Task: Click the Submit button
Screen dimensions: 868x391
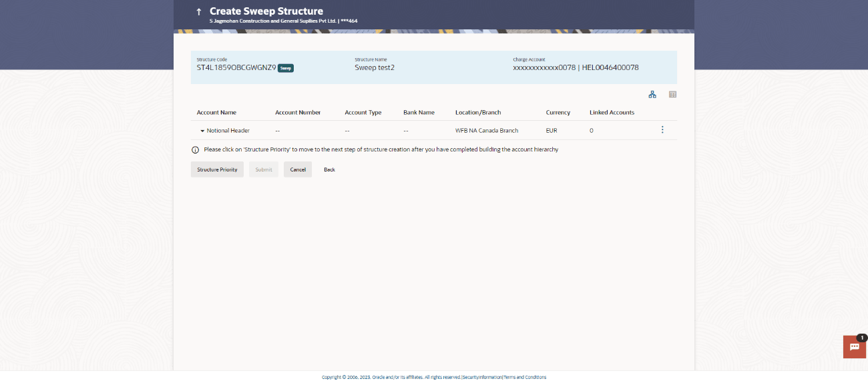Action: (264, 169)
